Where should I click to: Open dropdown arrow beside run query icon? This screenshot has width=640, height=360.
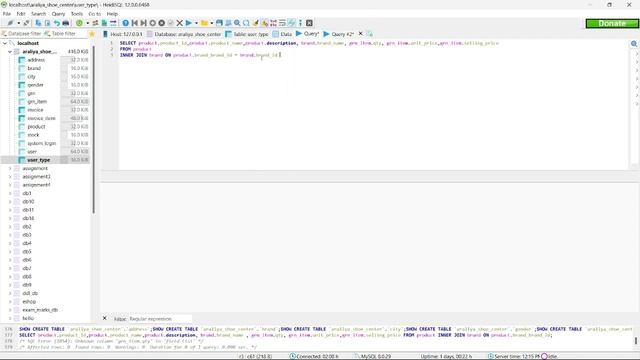(196, 23)
